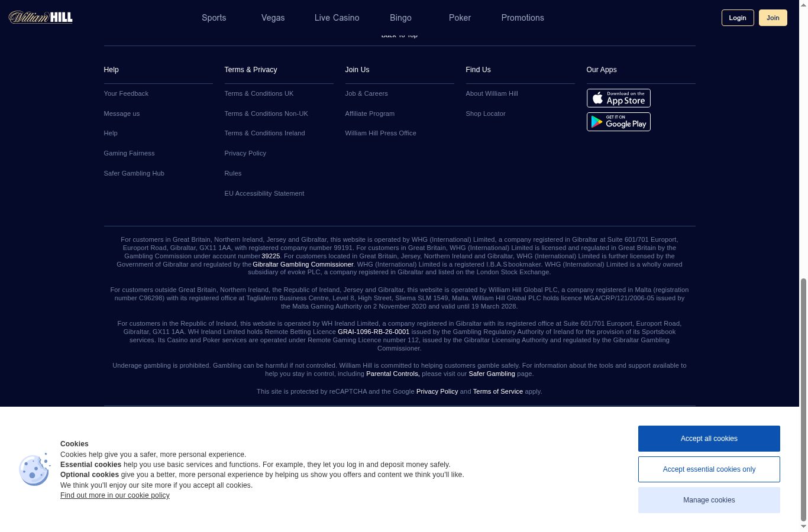
Task: Click the Our Apps heading
Action: (602, 70)
